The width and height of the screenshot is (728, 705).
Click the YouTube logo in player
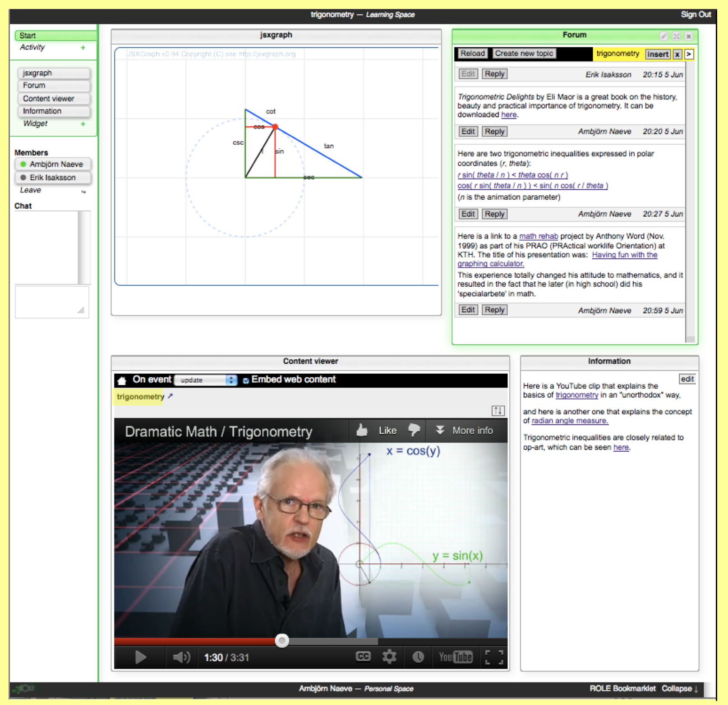(x=455, y=657)
